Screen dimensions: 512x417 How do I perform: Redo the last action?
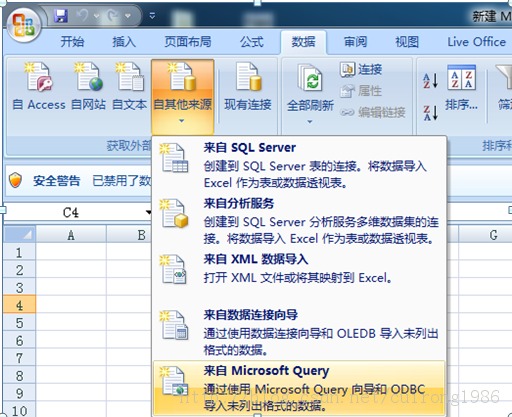point(113,16)
